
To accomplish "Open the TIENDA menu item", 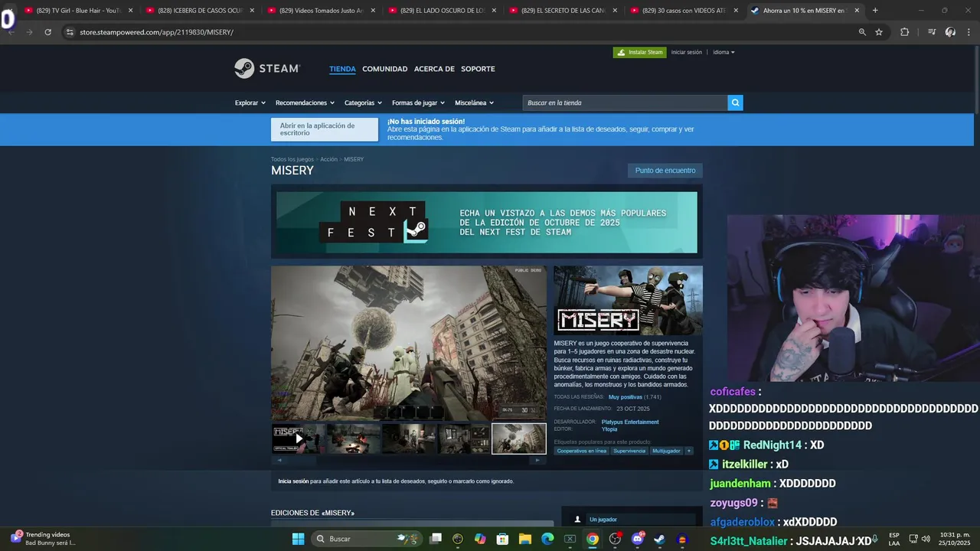I will [x=342, y=69].
